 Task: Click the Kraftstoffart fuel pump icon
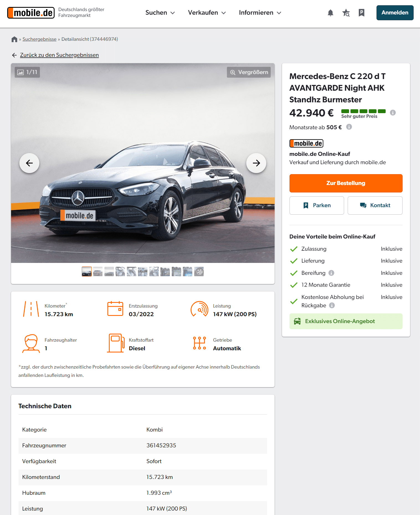pos(116,343)
